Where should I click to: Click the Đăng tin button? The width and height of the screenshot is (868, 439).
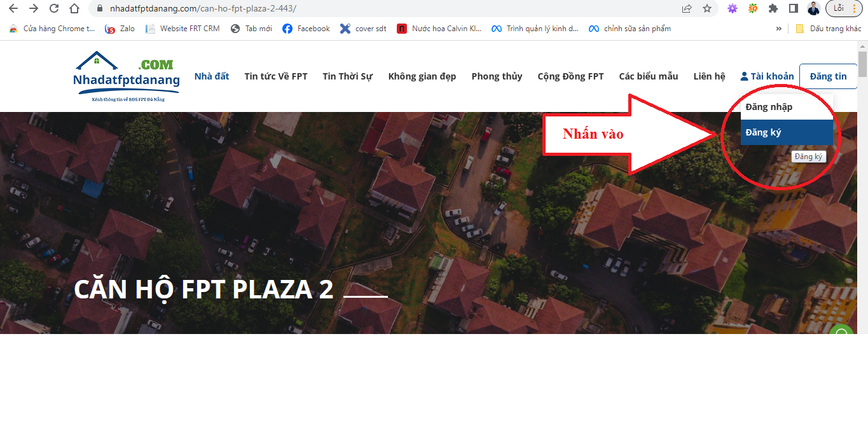point(828,76)
